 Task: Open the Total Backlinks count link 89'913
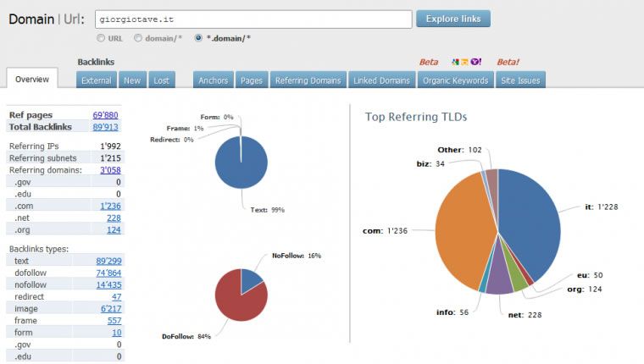point(106,127)
